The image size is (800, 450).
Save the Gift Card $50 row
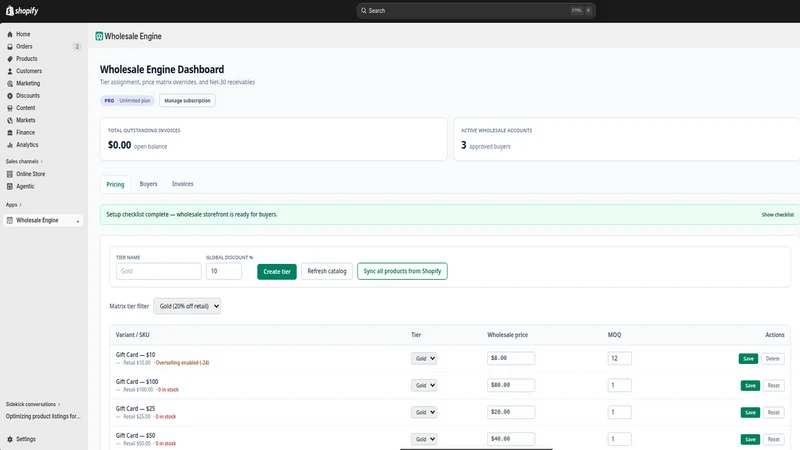click(x=750, y=439)
